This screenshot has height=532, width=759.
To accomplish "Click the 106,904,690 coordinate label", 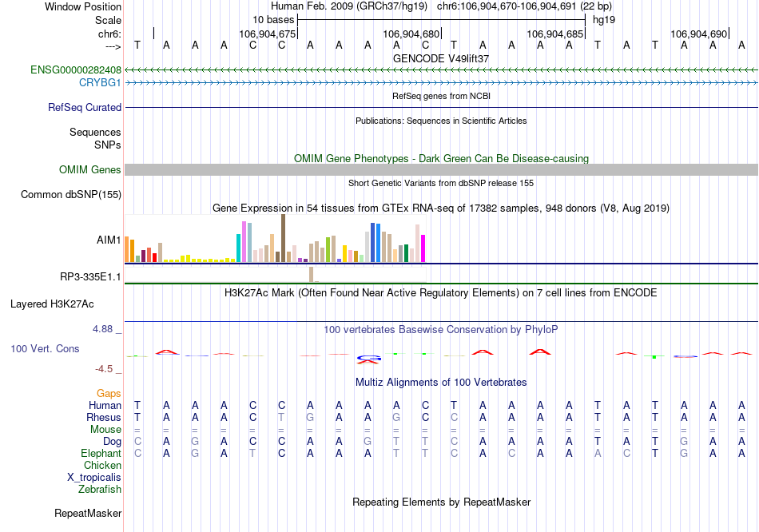I will point(698,34).
